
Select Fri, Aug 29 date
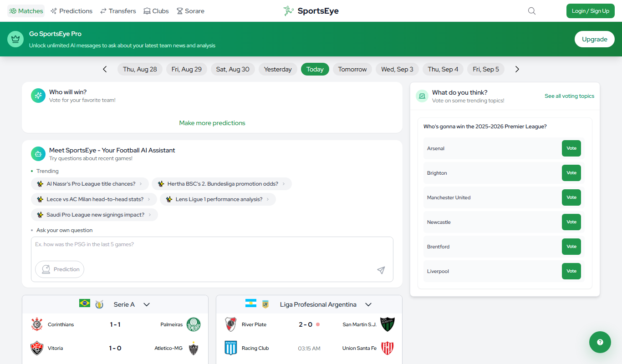tap(187, 69)
